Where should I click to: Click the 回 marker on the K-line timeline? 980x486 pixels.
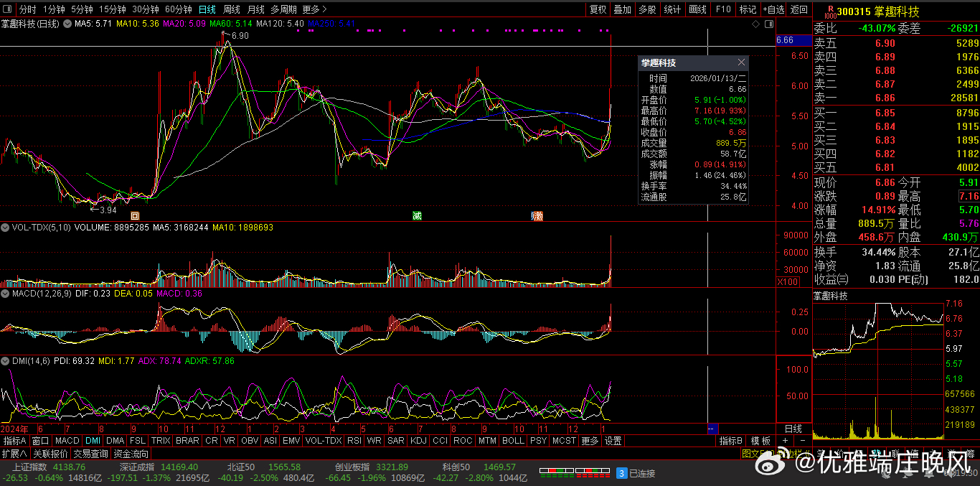pos(134,216)
